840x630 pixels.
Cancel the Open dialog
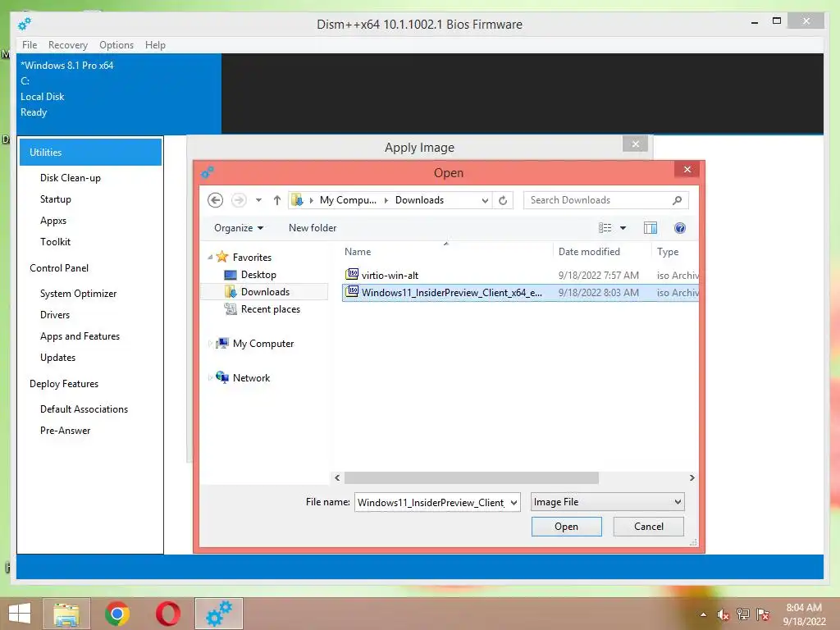[648, 527]
